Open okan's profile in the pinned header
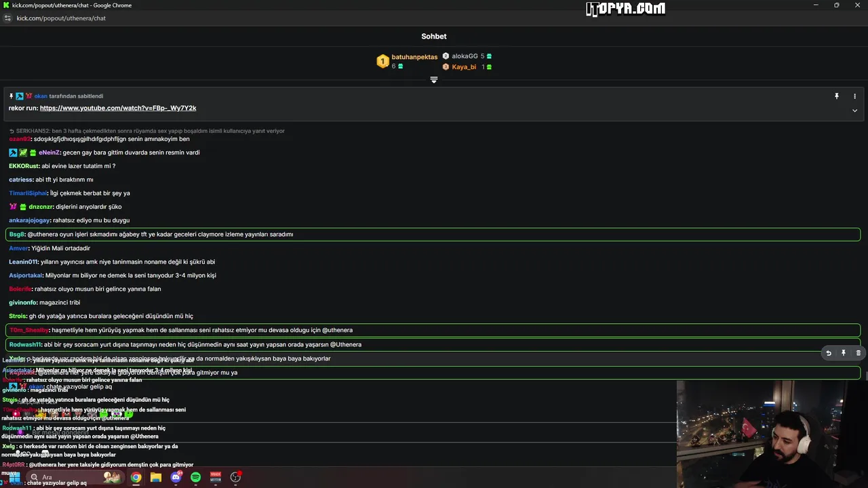Viewport: 868px width, 488px height. pyautogui.click(x=41, y=96)
